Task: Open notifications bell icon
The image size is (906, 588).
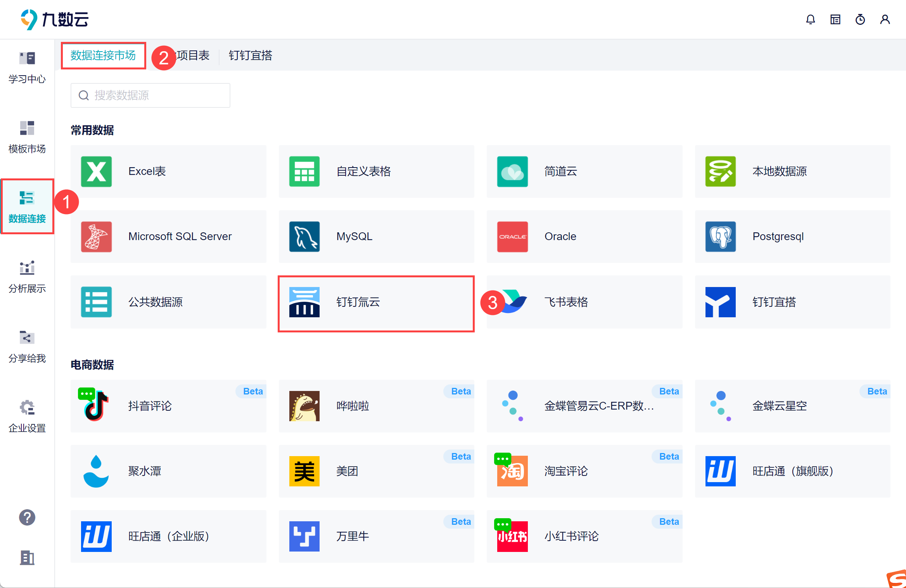Action: coord(810,19)
